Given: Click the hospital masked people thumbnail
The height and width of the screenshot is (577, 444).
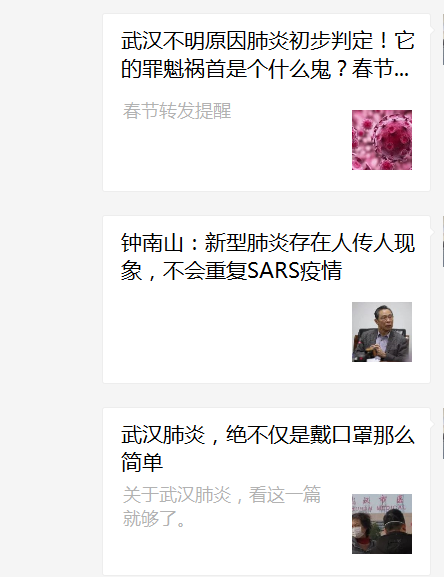Looking at the screenshot, I should [382, 524].
